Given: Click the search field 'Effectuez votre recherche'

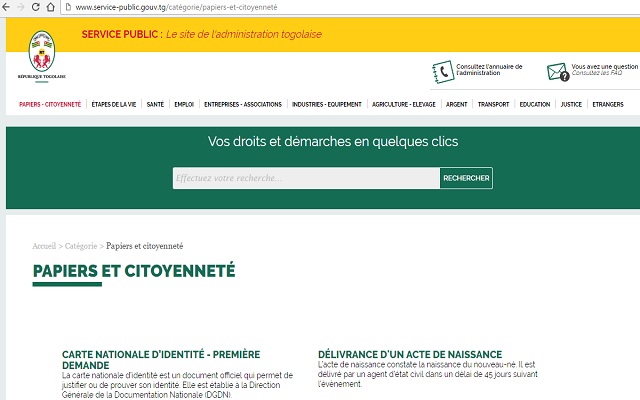Looking at the screenshot, I should click(305, 178).
